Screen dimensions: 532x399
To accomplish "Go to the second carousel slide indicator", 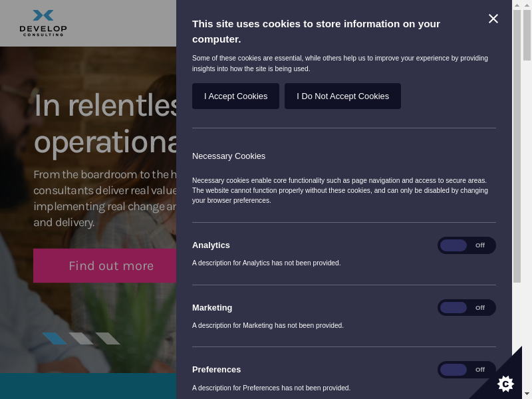I will coord(81,338).
